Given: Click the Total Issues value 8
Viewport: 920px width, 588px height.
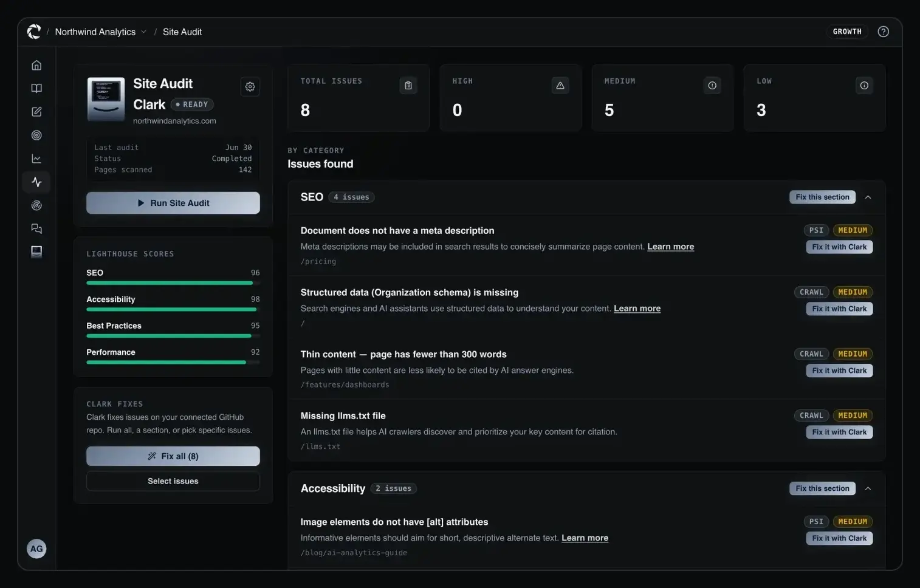Looking at the screenshot, I should pyautogui.click(x=305, y=111).
